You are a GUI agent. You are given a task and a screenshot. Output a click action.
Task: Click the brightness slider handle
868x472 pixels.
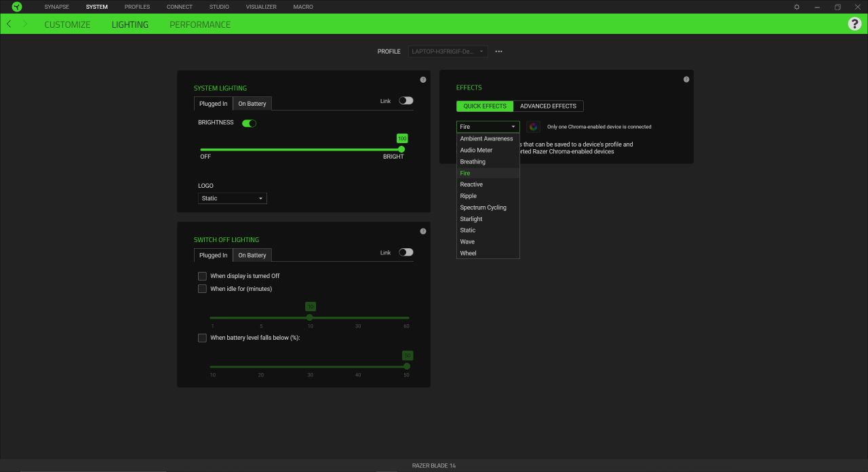(401, 149)
